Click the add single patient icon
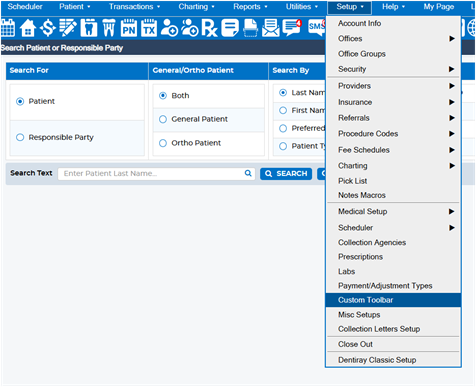This screenshot has height=387, width=476. pyautogui.click(x=169, y=28)
